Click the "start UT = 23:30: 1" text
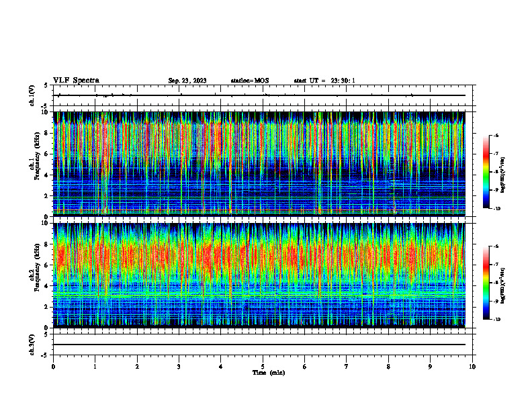This screenshot has height=411, width=532. [324, 81]
